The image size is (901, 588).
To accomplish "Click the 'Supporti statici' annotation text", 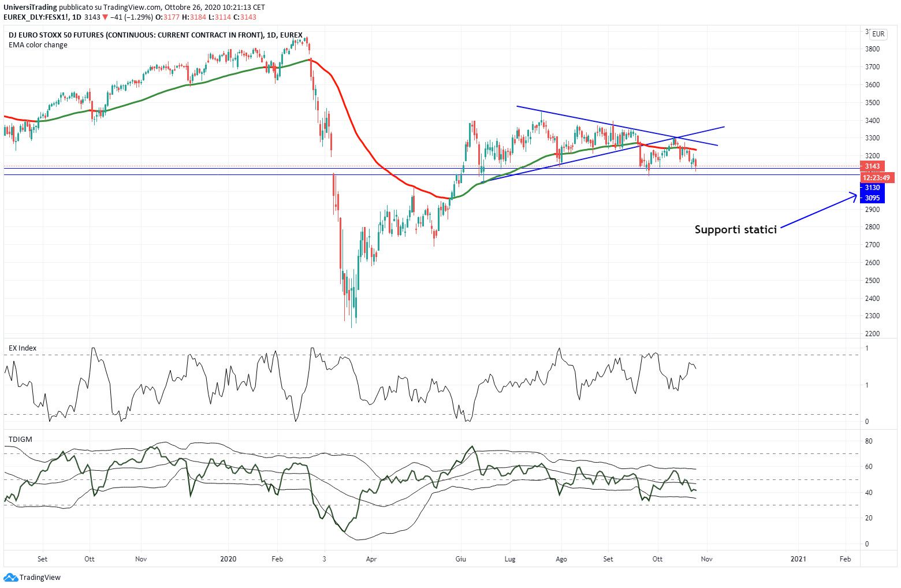I will 735,230.
